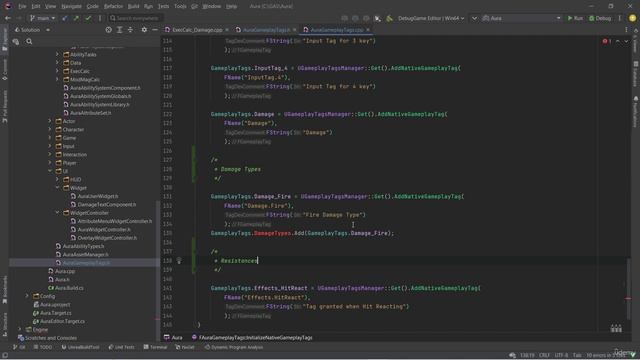Click the Expand All icon in Solution panel
The height and width of the screenshot is (360, 640).
(120, 30)
